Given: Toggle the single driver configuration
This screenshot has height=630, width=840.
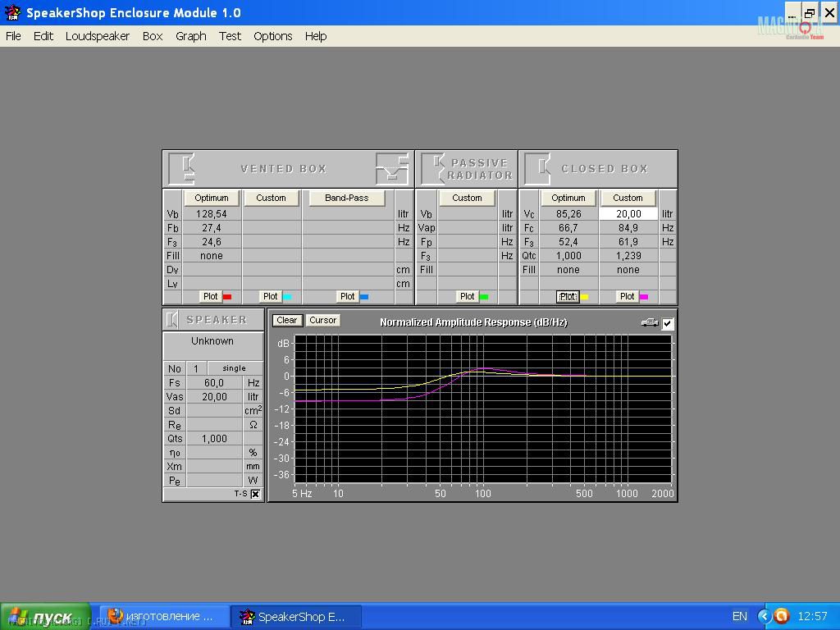Looking at the screenshot, I should (x=235, y=368).
